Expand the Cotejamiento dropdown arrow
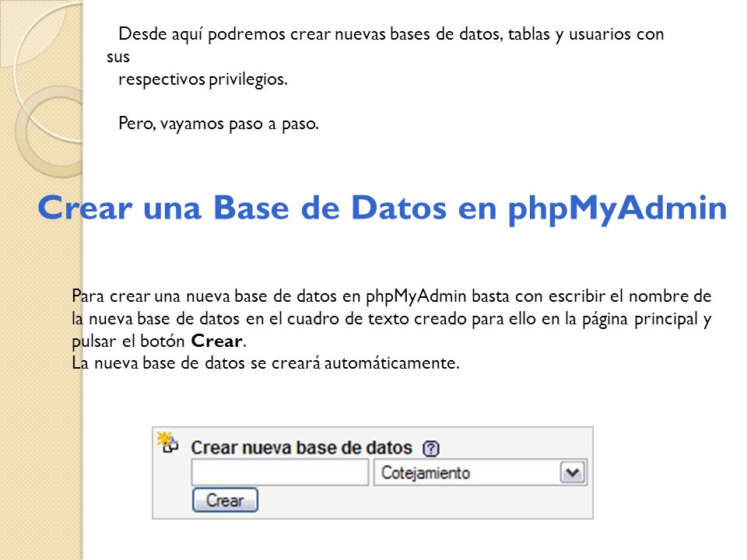Screen dimensions: 747x560 click(x=573, y=473)
